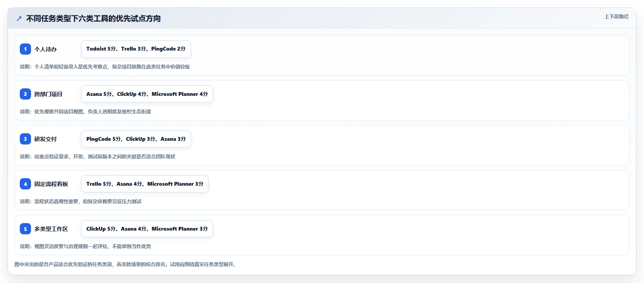Click the 研发交付 row label
This screenshot has height=283, width=644.
coord(46,139)
